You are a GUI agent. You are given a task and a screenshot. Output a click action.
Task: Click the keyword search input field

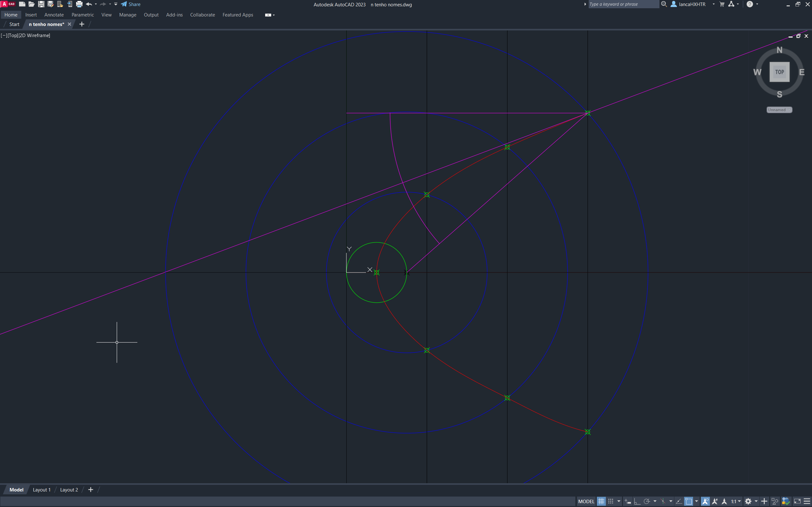click(623, 4)
